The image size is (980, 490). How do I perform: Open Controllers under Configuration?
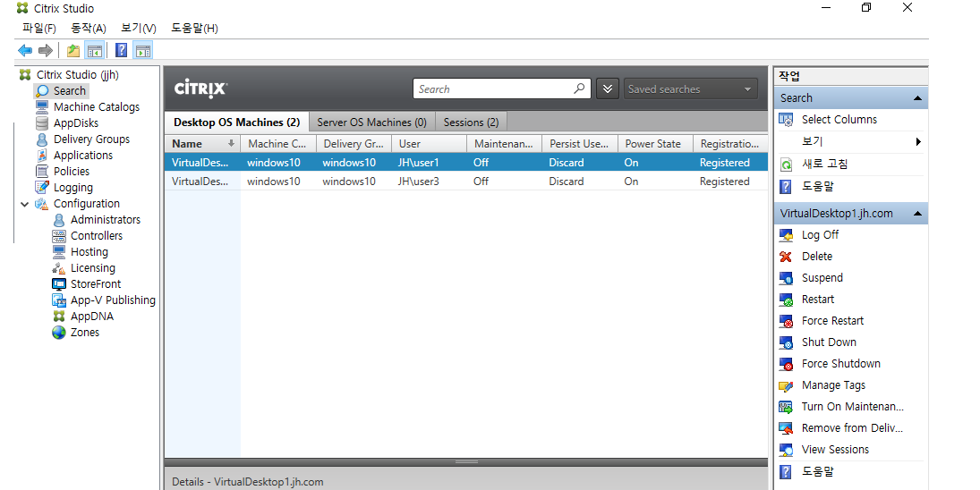point(97,236)
